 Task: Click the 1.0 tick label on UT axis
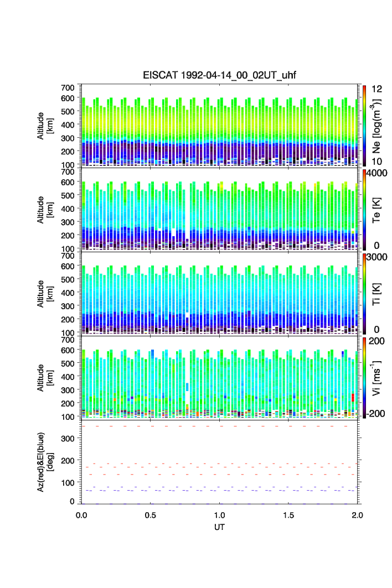[219, 515]
